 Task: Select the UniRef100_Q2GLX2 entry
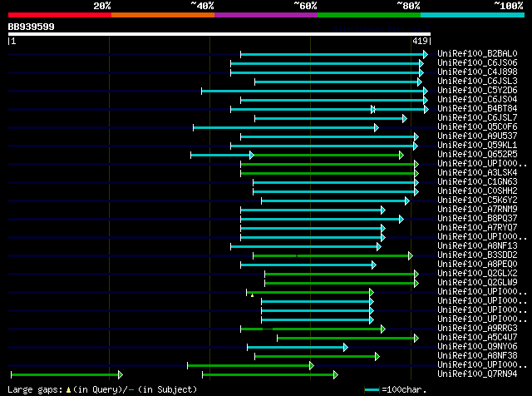477,274
